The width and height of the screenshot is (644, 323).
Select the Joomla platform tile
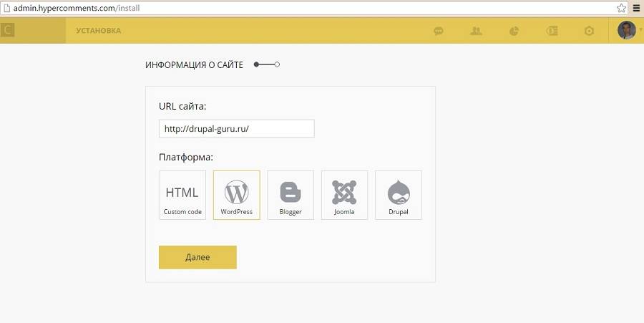344,196
